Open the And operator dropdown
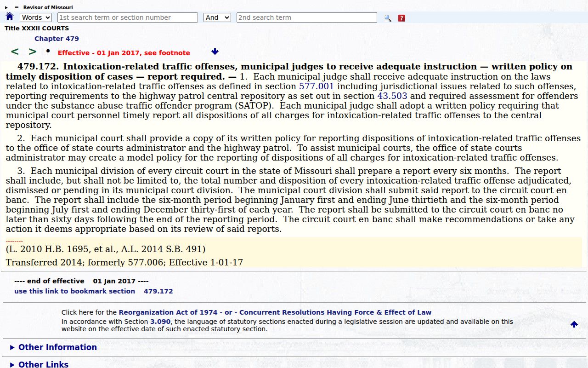 coord(217,17)
